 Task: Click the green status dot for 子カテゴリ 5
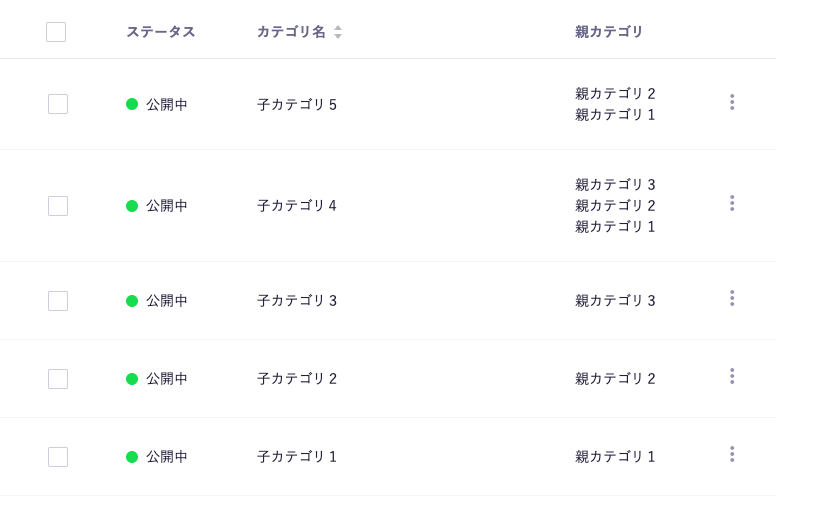pos(132,104)
